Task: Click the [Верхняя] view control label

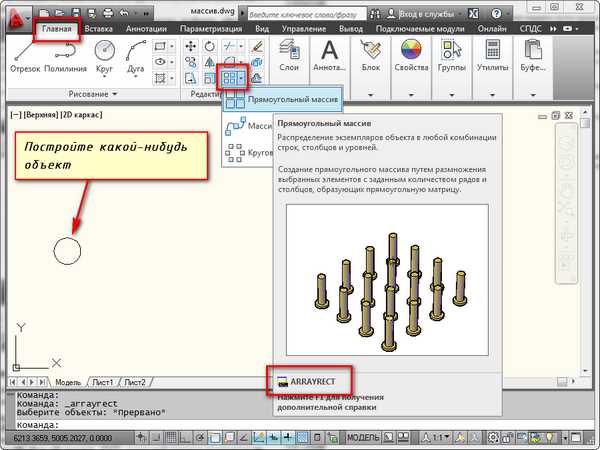Action: click(x=42, y=114)
